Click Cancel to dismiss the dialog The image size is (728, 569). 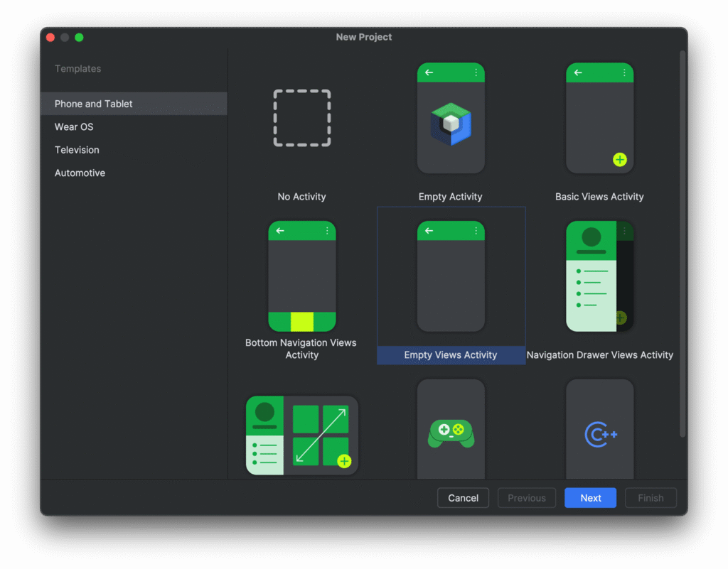pos(463,498)
